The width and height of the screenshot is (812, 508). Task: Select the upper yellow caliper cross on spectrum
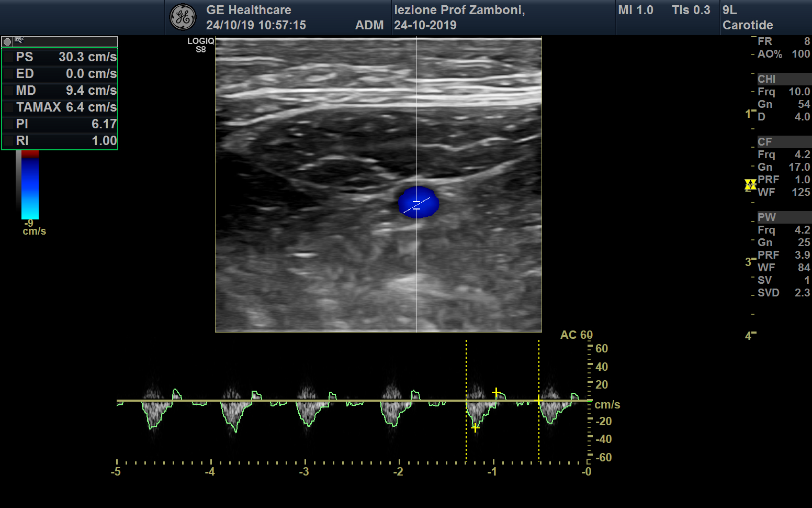tap(496, 392)
